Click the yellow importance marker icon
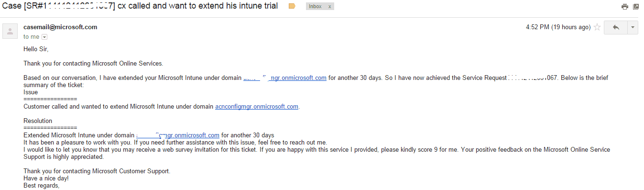This screenshot has height=190, width=644. [x=292, y=7]
